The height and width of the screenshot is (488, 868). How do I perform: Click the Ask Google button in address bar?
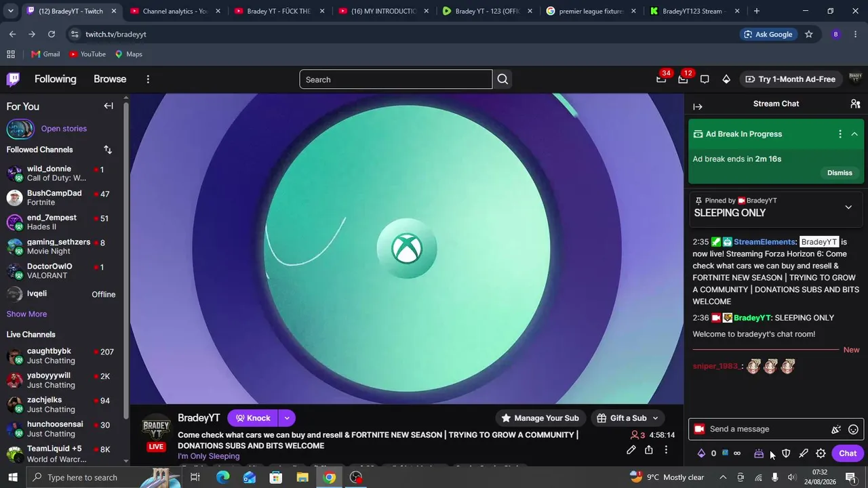[x=768, y=34]
